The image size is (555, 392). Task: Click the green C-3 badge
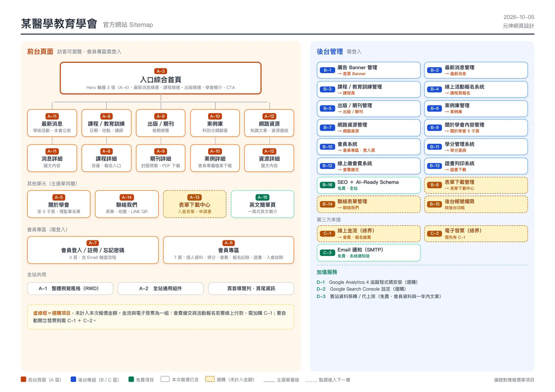(x=327, y=253)
